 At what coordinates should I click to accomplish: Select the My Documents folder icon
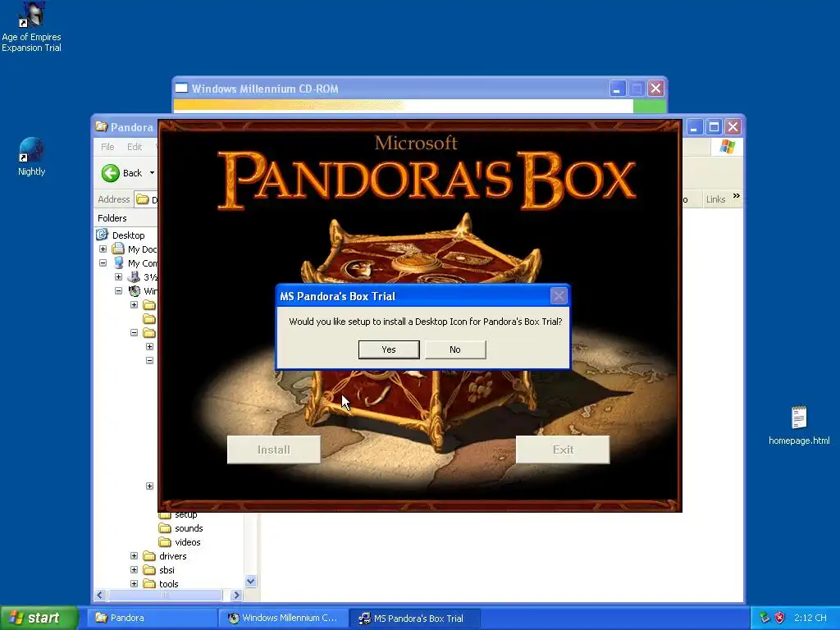pyautogui.click(x=118, y=249)
